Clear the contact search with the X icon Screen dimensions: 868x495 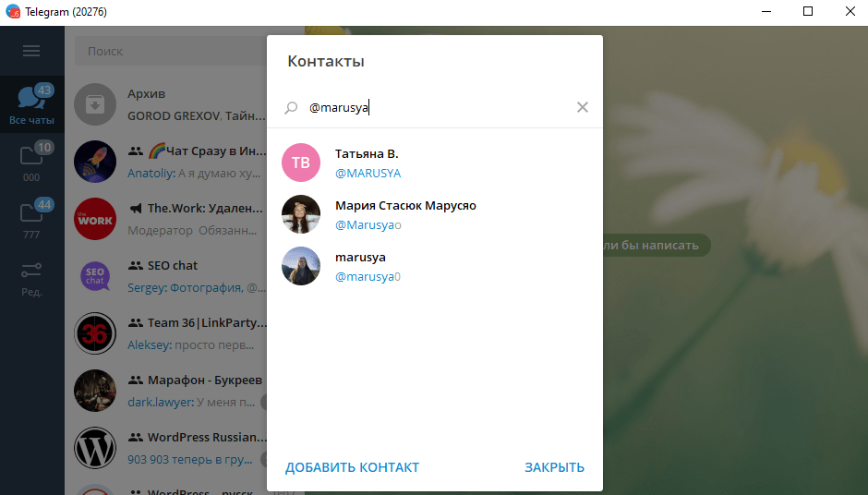tap(582, 107)
